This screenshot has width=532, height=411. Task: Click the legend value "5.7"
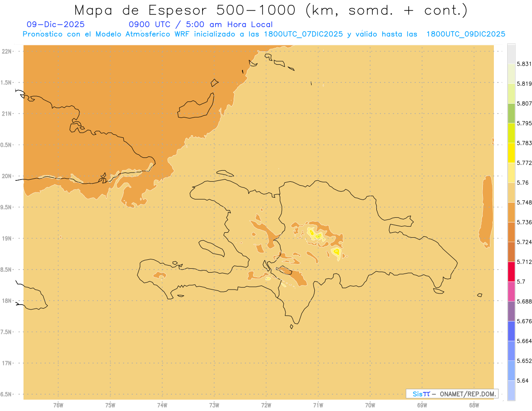521,282
